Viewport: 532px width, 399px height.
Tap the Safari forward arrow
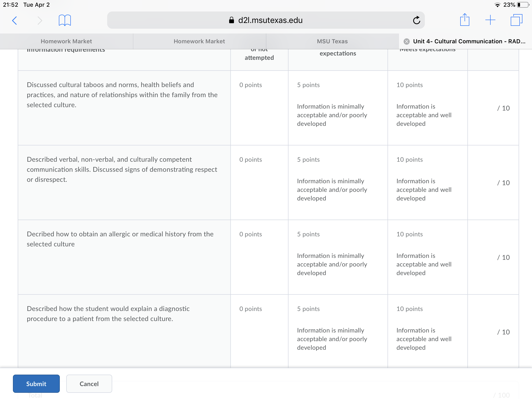coord(40,20)
